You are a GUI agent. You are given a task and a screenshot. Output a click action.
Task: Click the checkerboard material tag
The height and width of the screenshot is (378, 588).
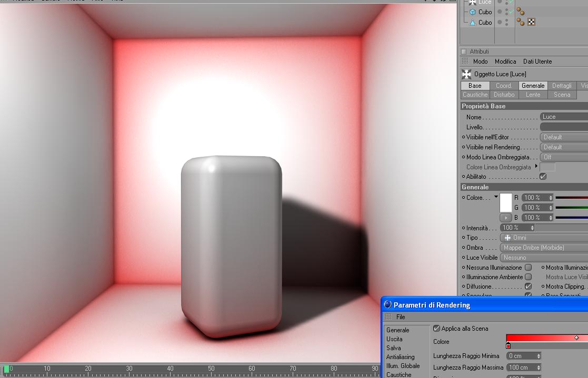pyautogui.click(x=531, y=22)
